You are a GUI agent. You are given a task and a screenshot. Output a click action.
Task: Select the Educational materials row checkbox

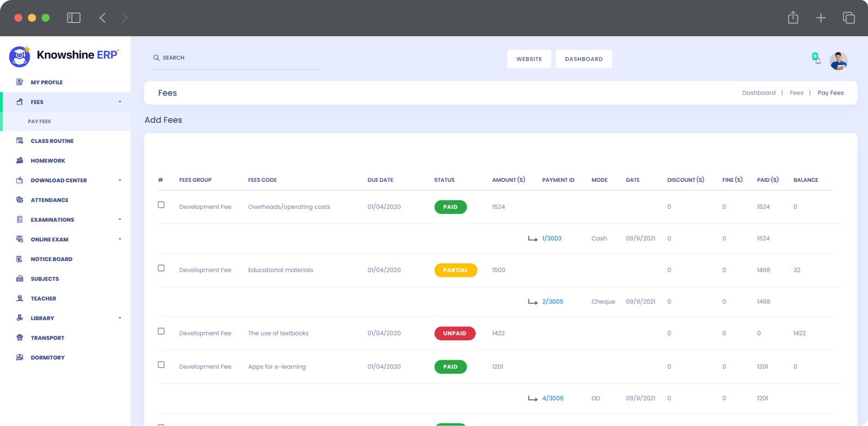(161, 268)
